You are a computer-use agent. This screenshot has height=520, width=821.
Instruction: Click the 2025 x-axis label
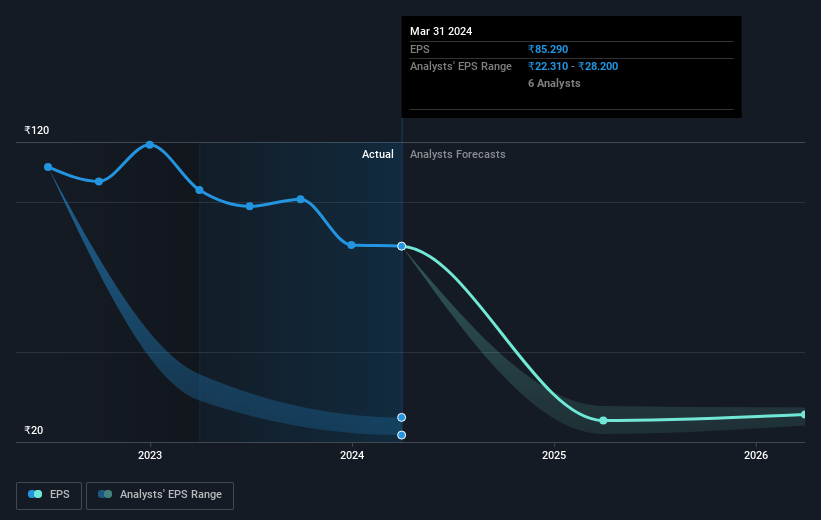pos(554,455)
